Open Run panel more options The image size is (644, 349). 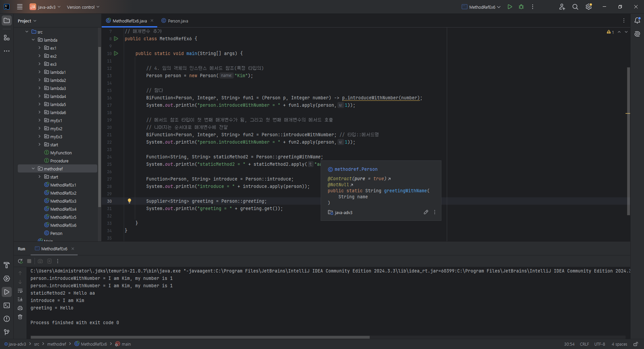[x=58, y=261]
